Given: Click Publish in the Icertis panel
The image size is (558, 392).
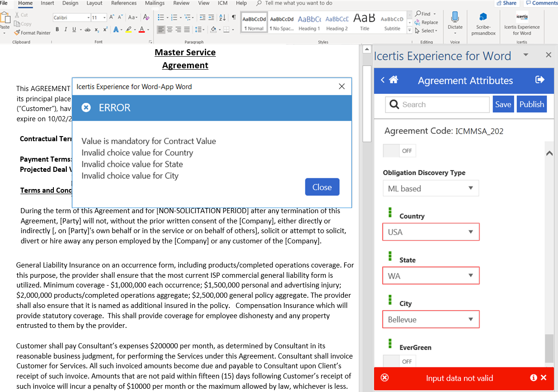Looking at the screenshot, I should pyautogui.click(x=532, y=105).
